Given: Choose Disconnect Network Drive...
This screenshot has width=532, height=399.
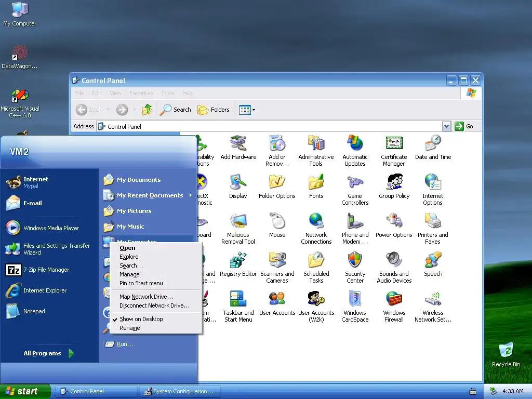Looking at the screenshot, I should 156,305.
